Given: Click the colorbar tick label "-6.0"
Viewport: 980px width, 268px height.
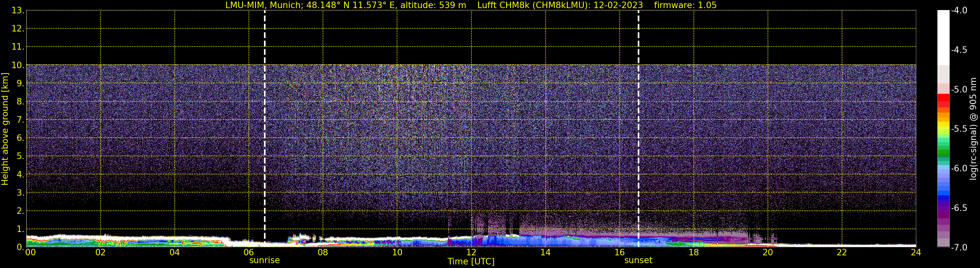Looking at the screenshot, I should pos(959,168).
